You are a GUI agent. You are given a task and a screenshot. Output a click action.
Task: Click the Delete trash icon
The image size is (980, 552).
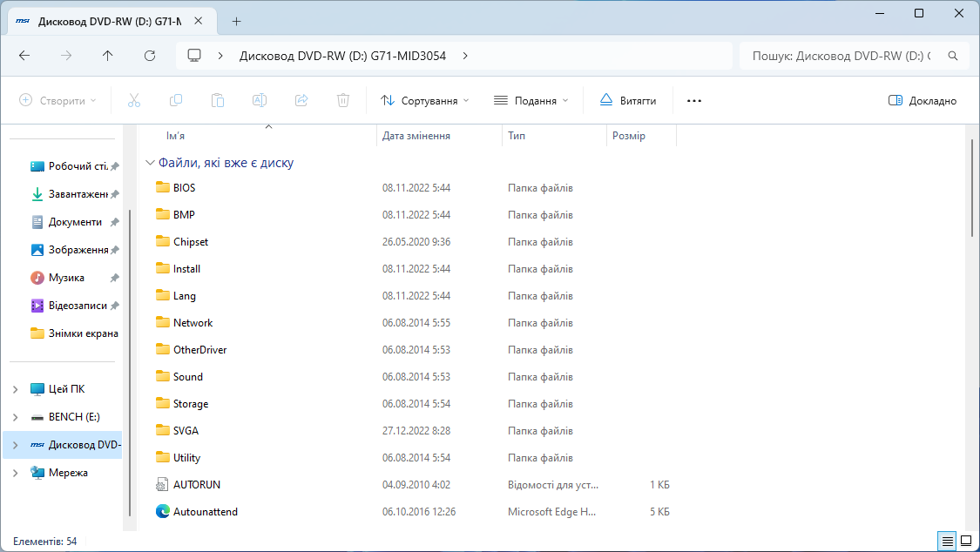[343, 100]
